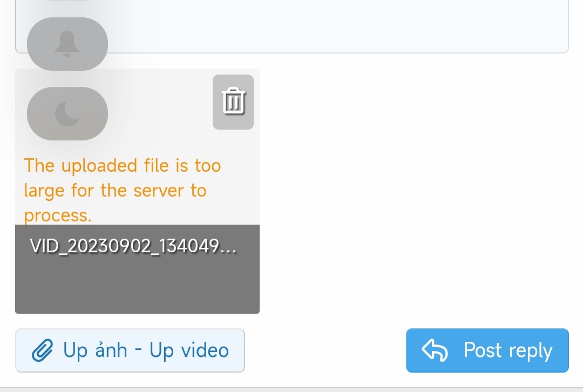Click the paperclip attachment icon
The width and height of the screenshot is (583, 392).
42,350
